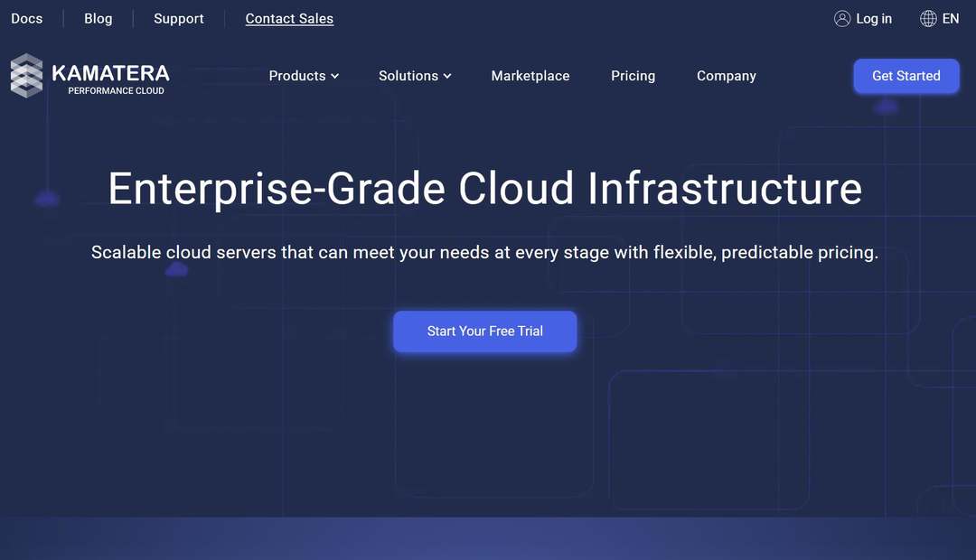This screenshot has height=560, width=976.
Task: Follow the Contact Sales link
Action: (289, 19)
